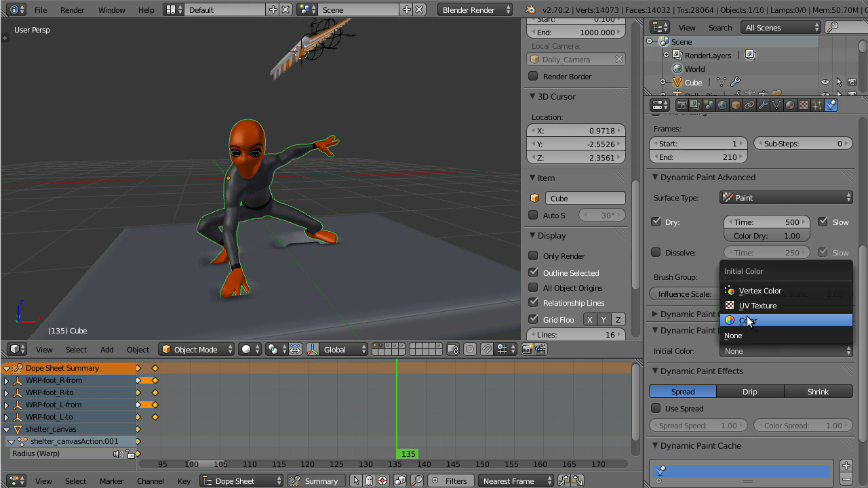The width and height of the screenshot is (868, 488).
Task: Toggle Only Selected arrow icon in Dope Sheet
Action: tap(356, 481)
